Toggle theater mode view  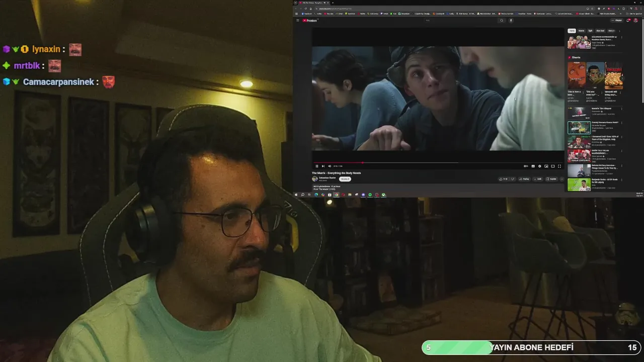pyautogui.click(x=552, y=166)
